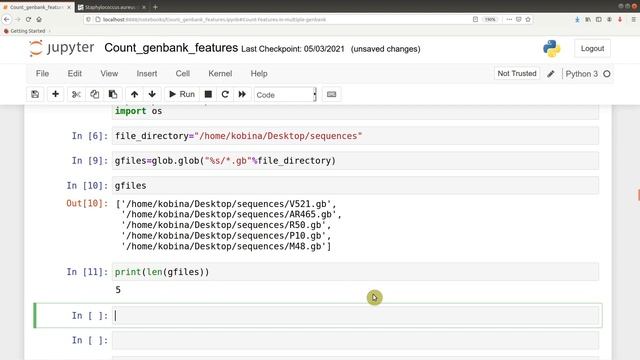Click into the empty active code cell
Image resolution: width=640 pixels, height=360 pixels.
tap(356, 316)
